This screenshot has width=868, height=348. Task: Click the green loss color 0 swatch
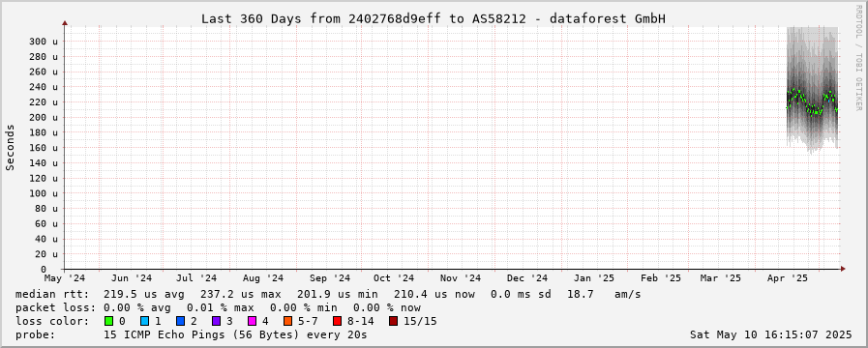point(108,321)
